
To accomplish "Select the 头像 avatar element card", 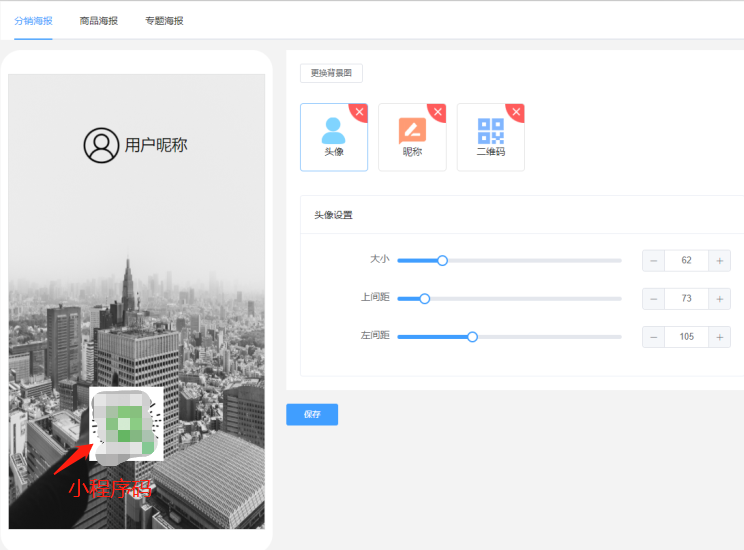I will pos(334,137).
